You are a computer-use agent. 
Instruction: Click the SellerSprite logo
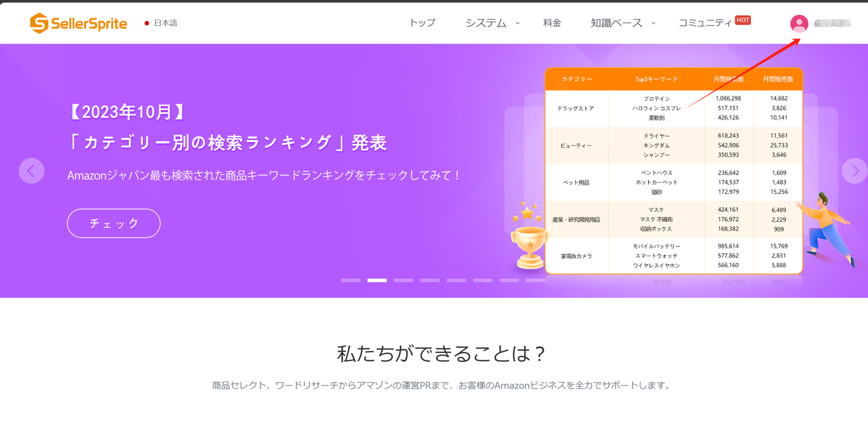pyautogui.click(x=79, y=23)
